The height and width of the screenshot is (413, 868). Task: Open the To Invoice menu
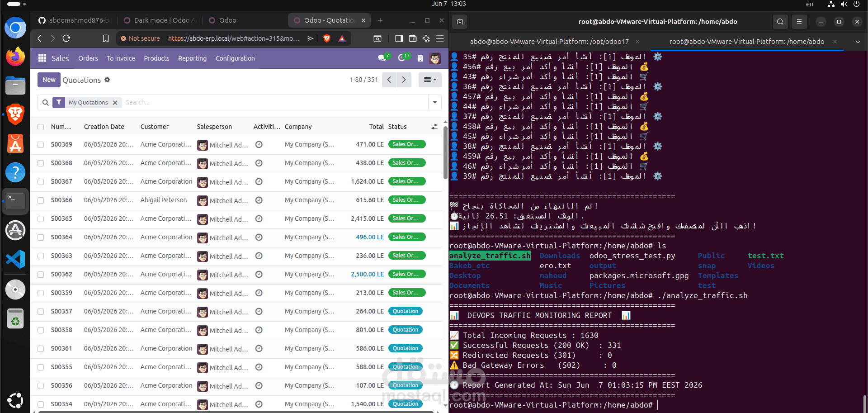(121, 58)
